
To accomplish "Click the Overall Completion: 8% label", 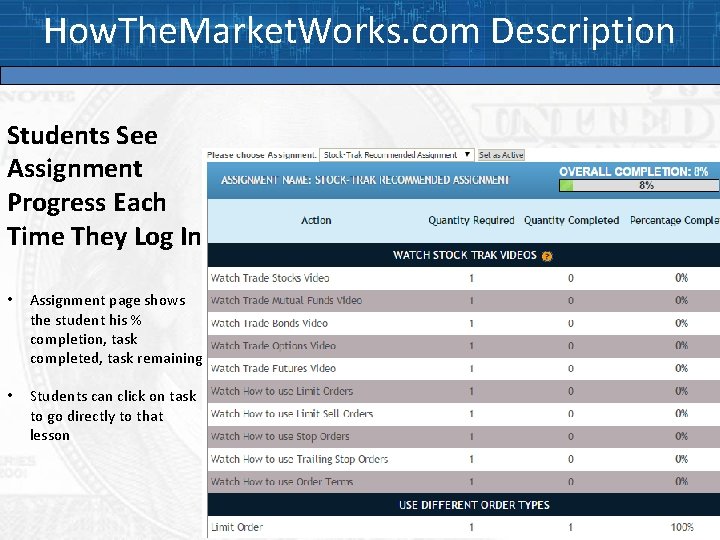I will pyautogui.click(x=634, y=172).
